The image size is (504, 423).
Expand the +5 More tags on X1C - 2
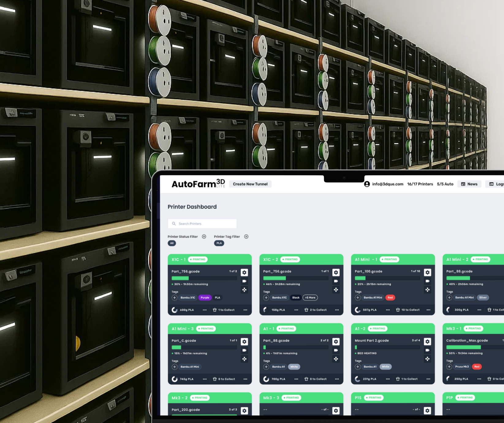click(x=310, y=298)
